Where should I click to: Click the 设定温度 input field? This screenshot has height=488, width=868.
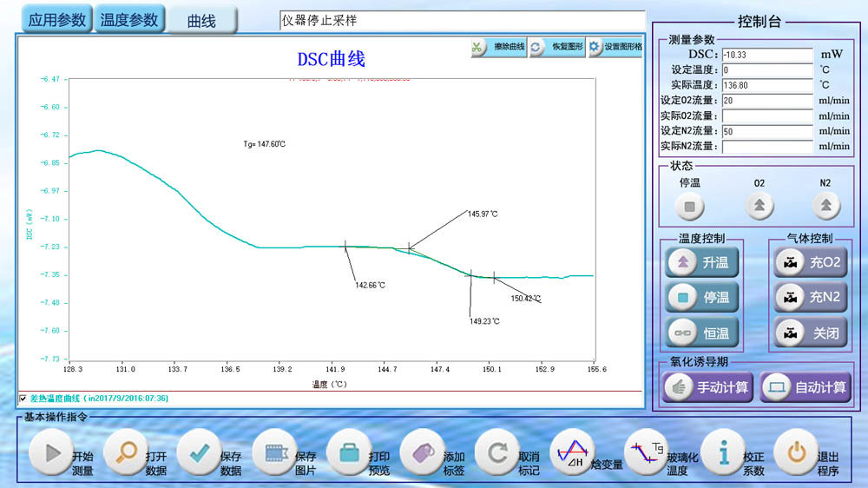[766, 70]
